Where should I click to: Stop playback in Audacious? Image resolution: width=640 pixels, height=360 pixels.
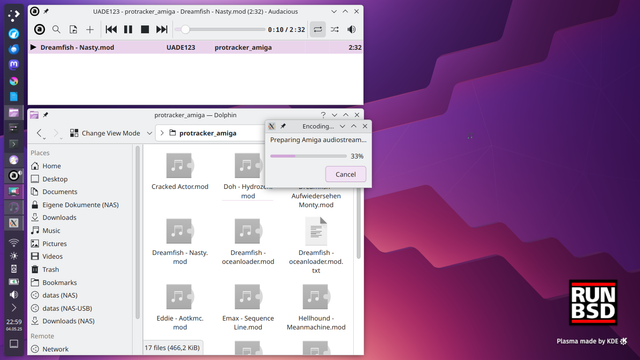pos(145,29)
